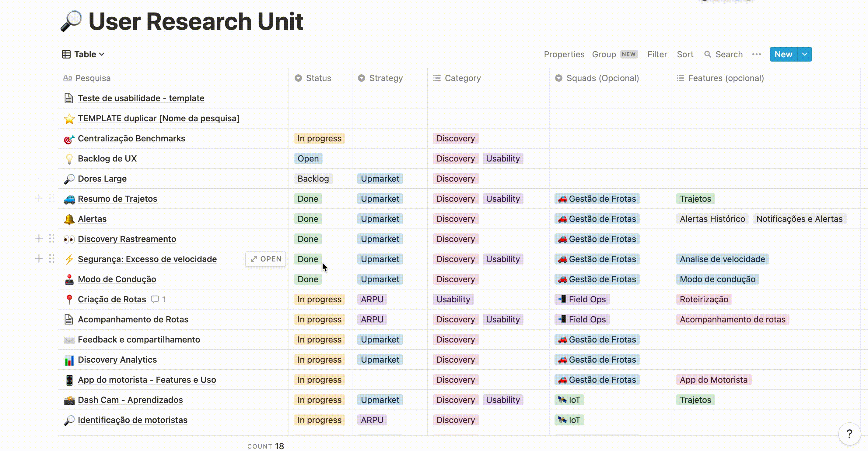The image size is (868, 451).
Task: Click the Status column header icon
Action: pos(298,78)
